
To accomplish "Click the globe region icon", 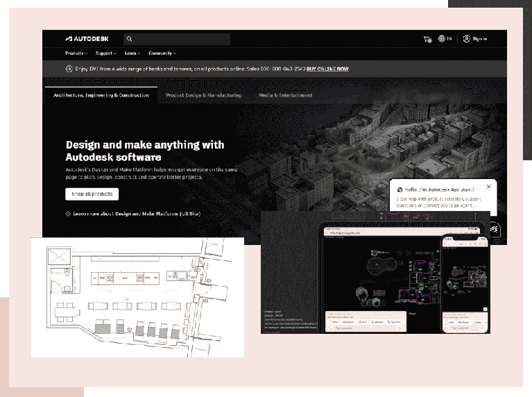I will [x=442, y=39].
